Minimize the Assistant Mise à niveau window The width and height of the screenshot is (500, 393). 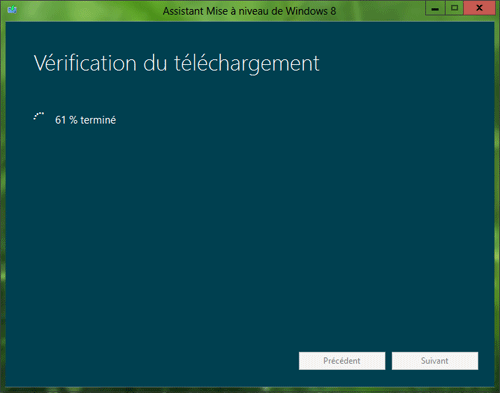(435, 8)
